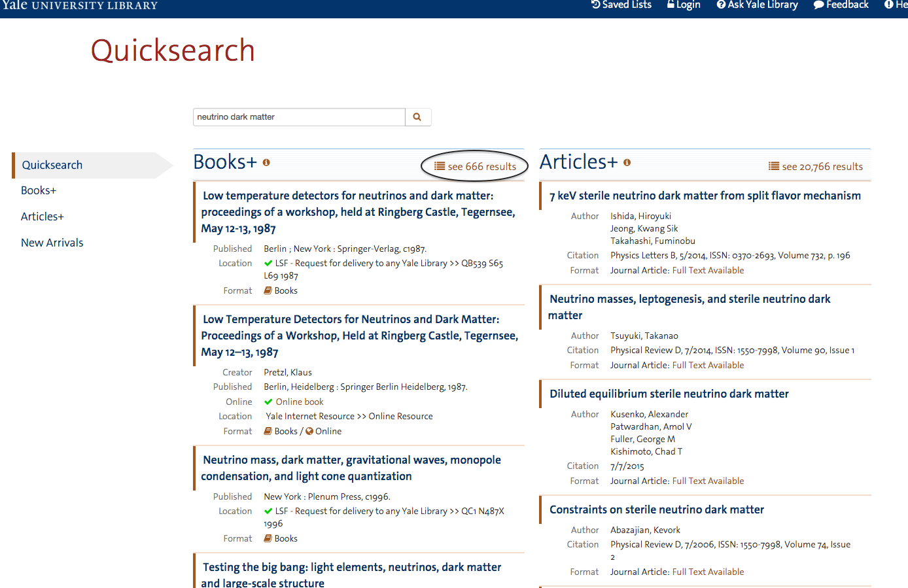This screenshot has height=588, width=908.
Task: Click the Berlin, Heidelberg : Springer publisher text
Action: click(x=366, y=387)
